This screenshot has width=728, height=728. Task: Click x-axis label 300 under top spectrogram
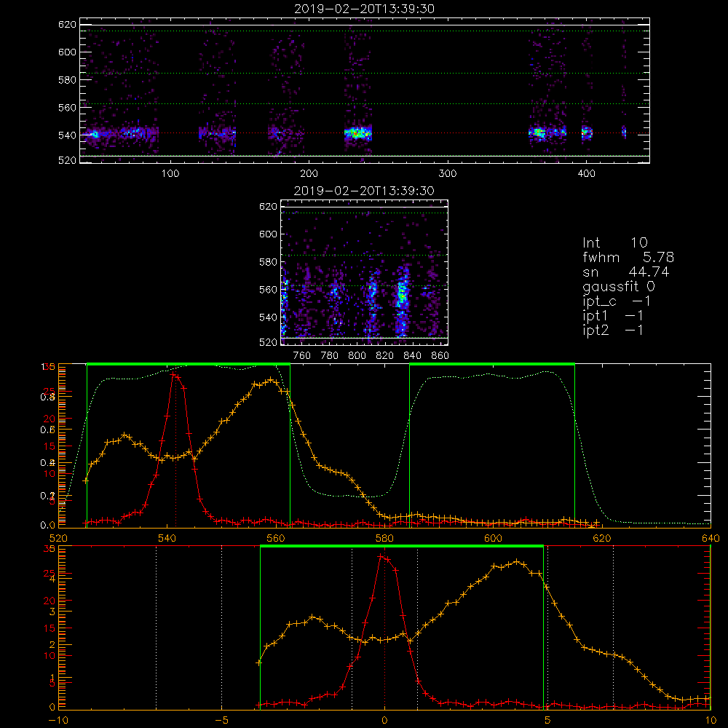[x=448, y=174]
